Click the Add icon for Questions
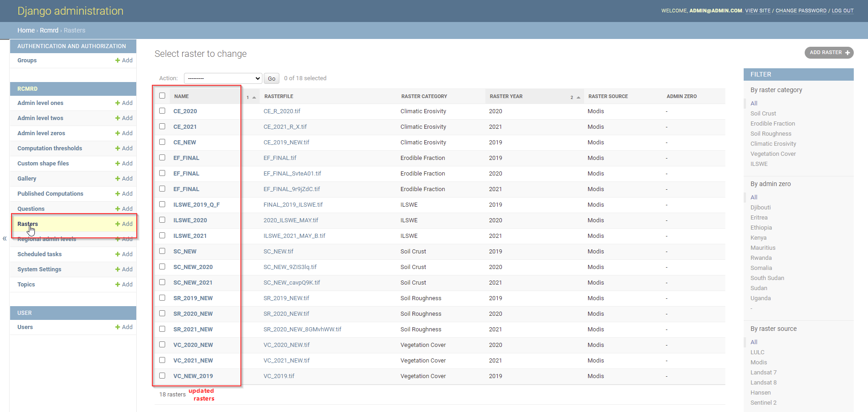 tap(124, 209)
